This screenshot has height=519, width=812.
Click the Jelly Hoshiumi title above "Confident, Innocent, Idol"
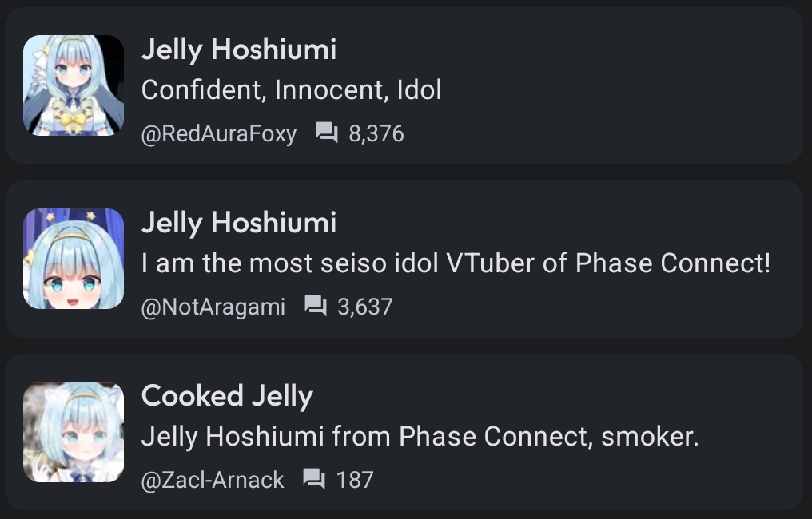pos(238,50)
